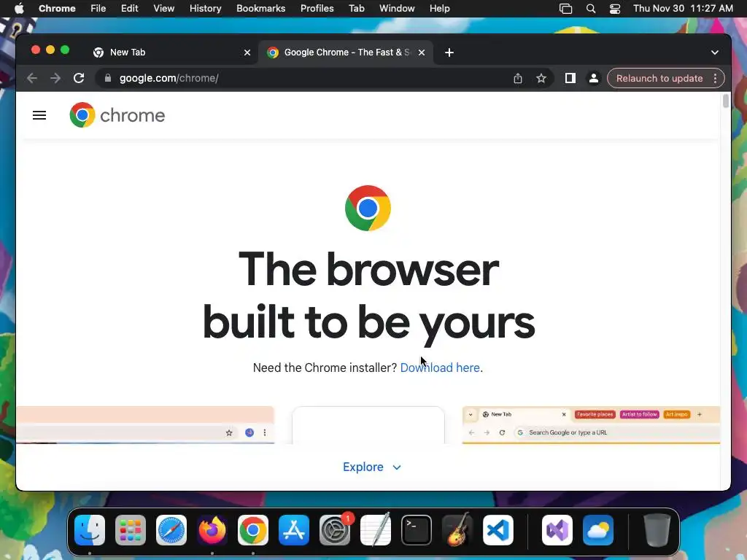This screenshot has height=560, width=747.
Task: Launch GarageBand from the Dock
Action: [457, 530]
